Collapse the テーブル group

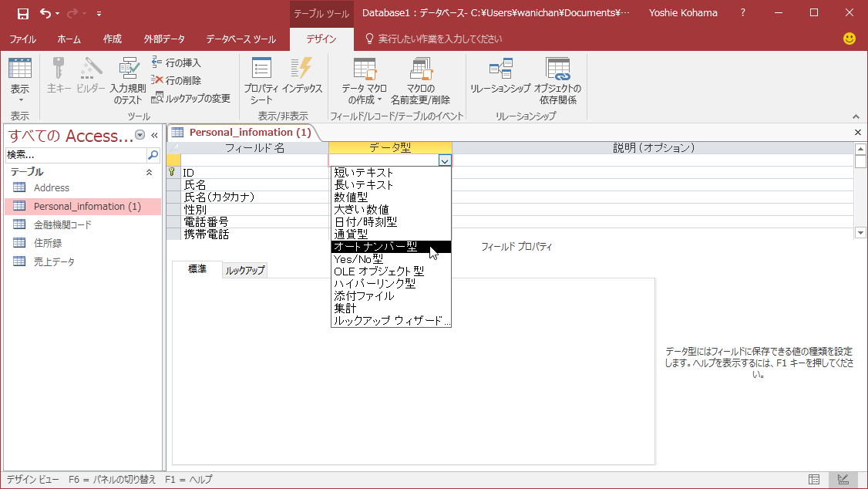pyautogui.click(x=149, y=172)
